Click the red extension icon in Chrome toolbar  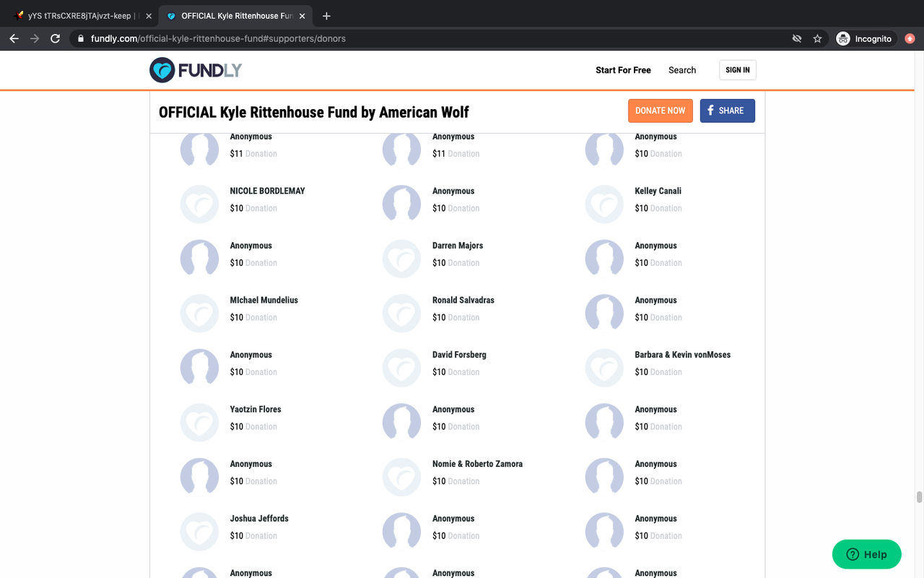[910, 39]
